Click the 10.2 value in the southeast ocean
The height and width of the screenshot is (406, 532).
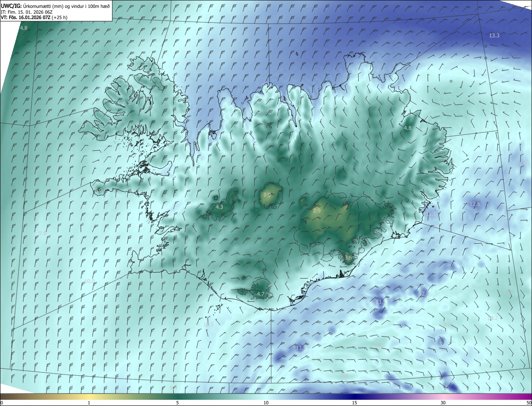(x=493, y=318)
